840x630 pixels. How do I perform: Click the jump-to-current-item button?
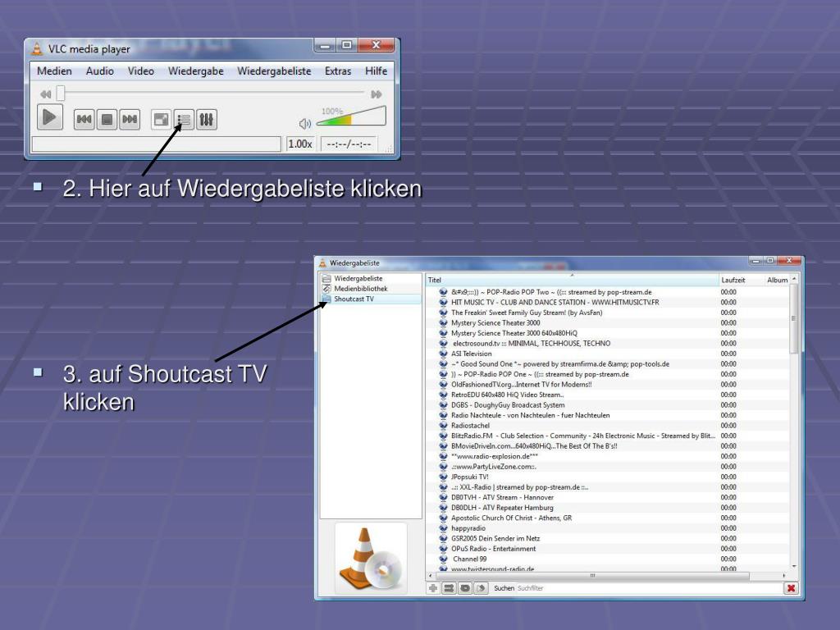(x=481, y=588)
